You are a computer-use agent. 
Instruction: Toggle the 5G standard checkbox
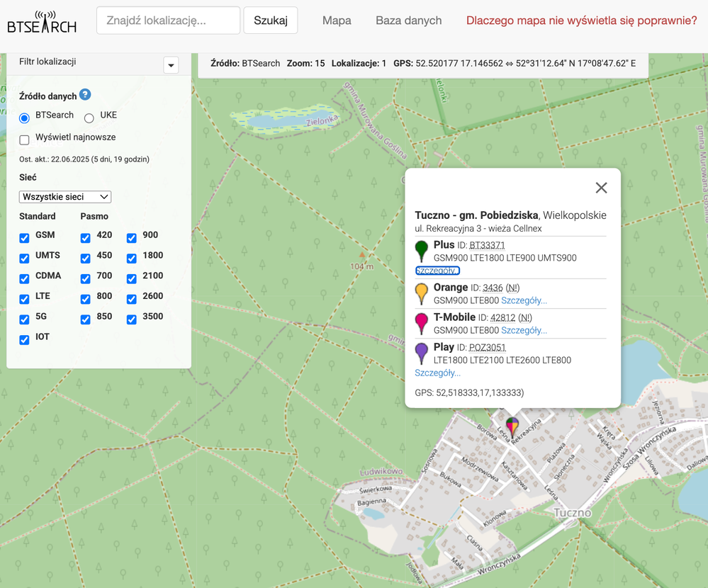pyautogui.click(x=25, y=320)
